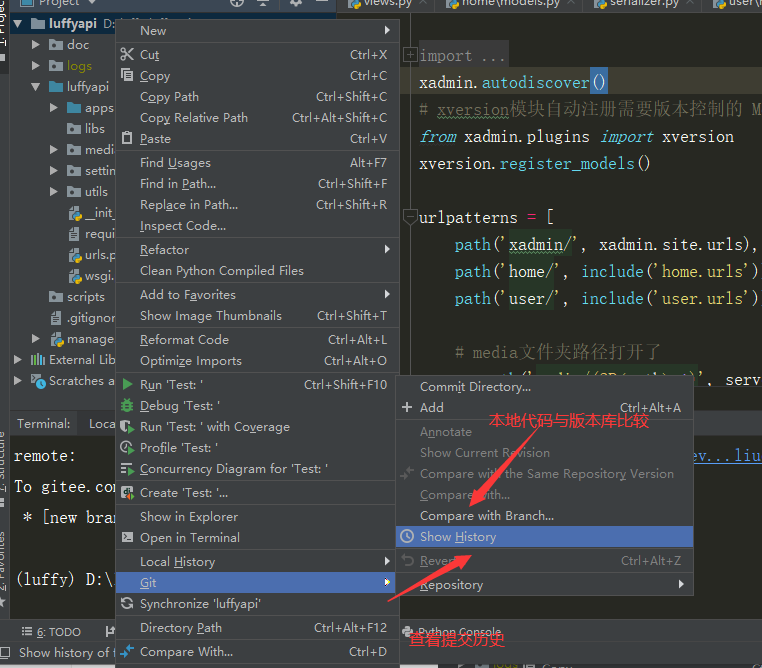Expand the External Libraries node
This screenshot has height=668, width=762.
pyautogui.click(x=18, y=360)
